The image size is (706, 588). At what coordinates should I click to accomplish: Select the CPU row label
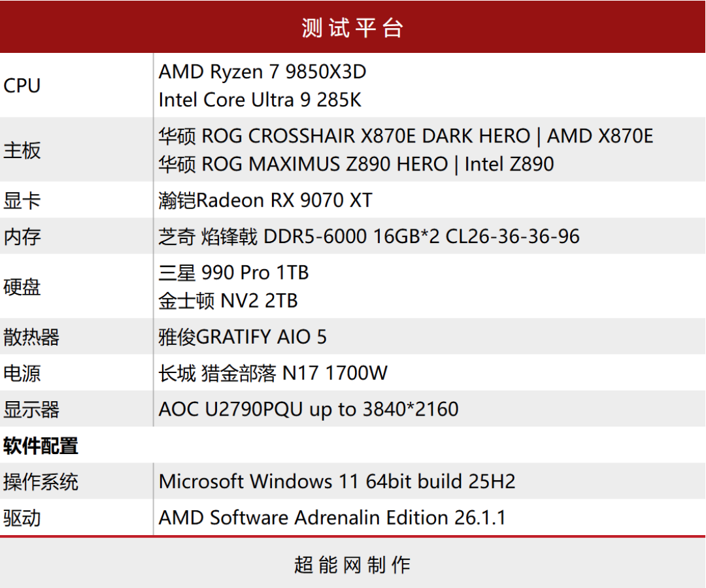click(22, 86)
